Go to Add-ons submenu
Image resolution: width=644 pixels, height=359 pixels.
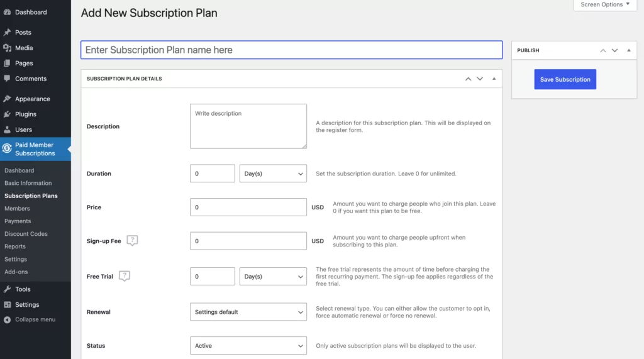(x=16, y=272)
